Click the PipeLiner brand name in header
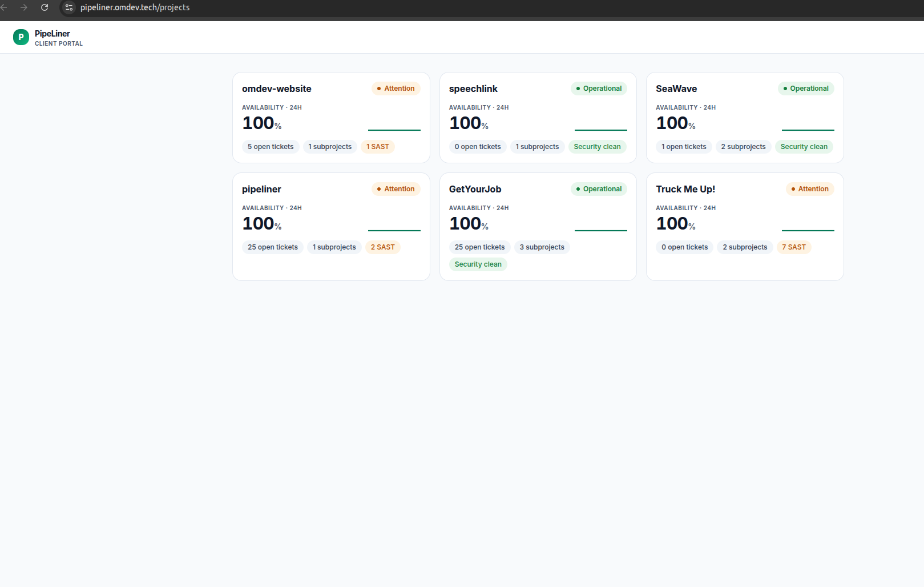This screenshot has height=587, width=924. (x=53, y=34)
